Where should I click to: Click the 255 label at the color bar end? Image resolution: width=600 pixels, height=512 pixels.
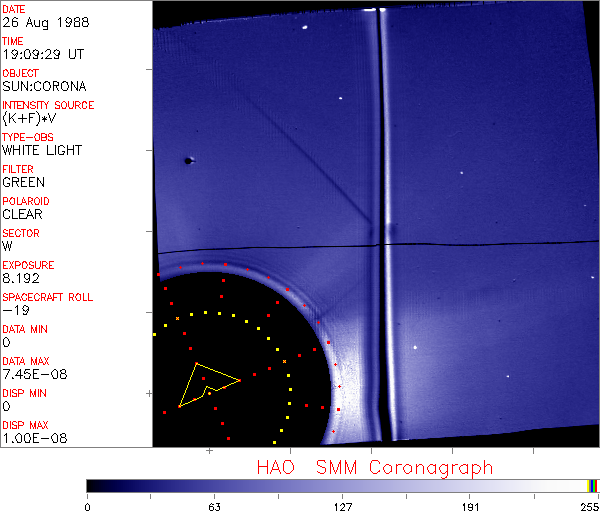tap(589, 507)
